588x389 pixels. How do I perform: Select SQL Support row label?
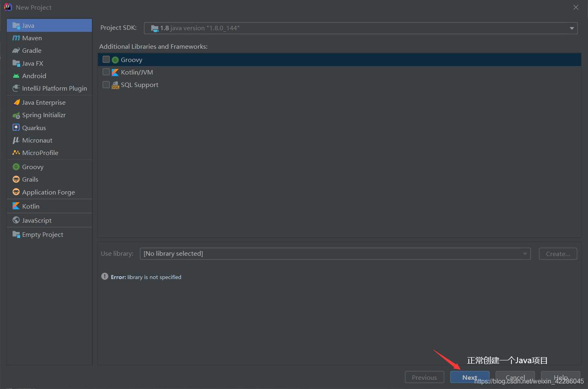pos(139,85)
